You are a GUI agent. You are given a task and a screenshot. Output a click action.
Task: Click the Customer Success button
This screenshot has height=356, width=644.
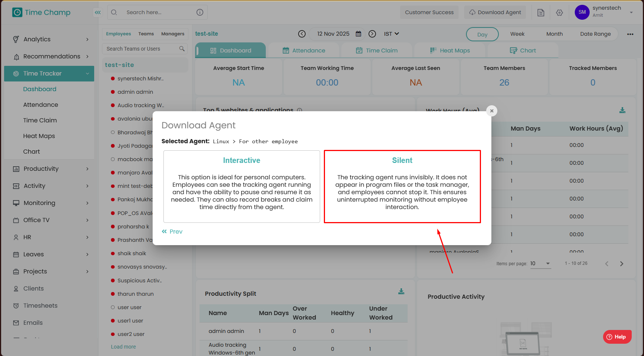coord(429,12)
